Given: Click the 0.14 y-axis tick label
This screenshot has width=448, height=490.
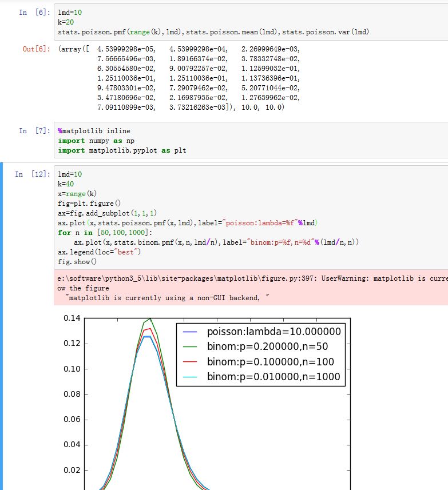Looking at the screenshot, I should pos(73,318).
